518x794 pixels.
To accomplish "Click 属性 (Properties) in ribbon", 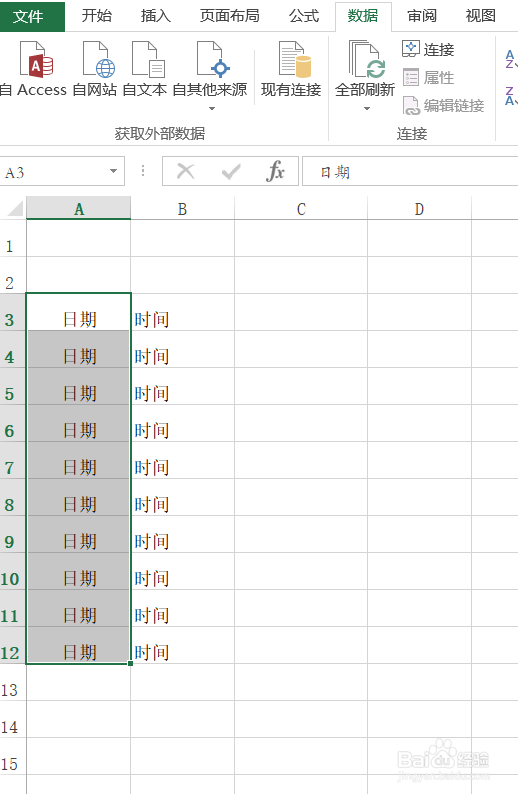I will pos(428,77).
